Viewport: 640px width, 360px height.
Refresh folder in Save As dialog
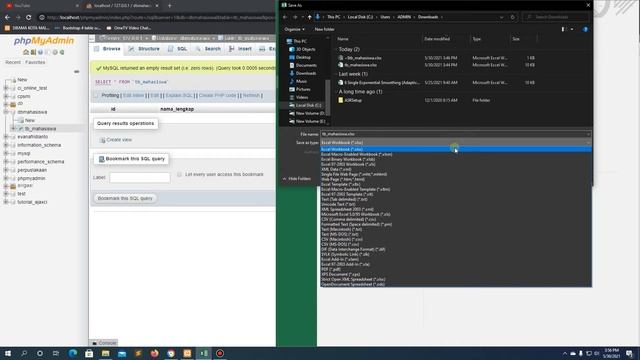(513, 17)
